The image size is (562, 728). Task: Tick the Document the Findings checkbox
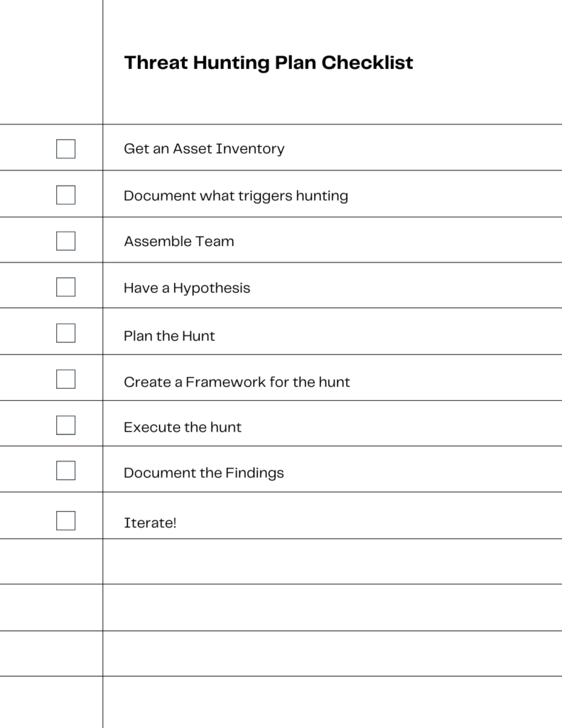(x=66, y=471)
